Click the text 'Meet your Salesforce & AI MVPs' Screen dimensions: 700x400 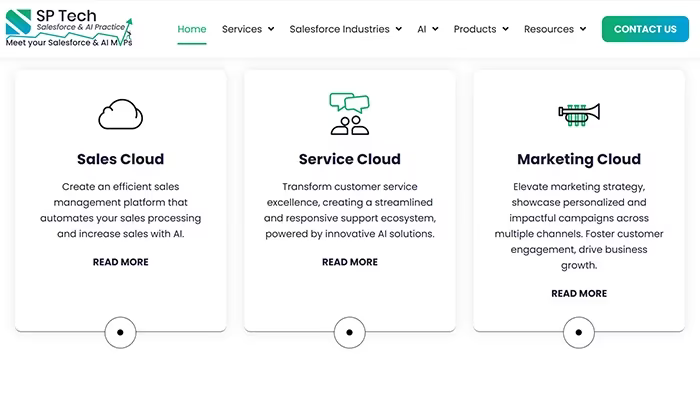click(69, 43)
